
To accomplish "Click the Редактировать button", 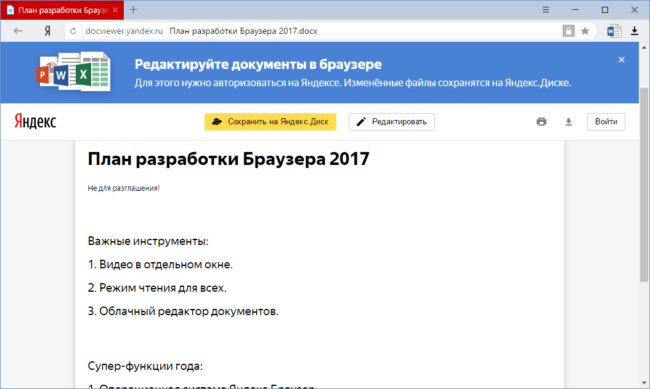I will click(x=392, y=122).
